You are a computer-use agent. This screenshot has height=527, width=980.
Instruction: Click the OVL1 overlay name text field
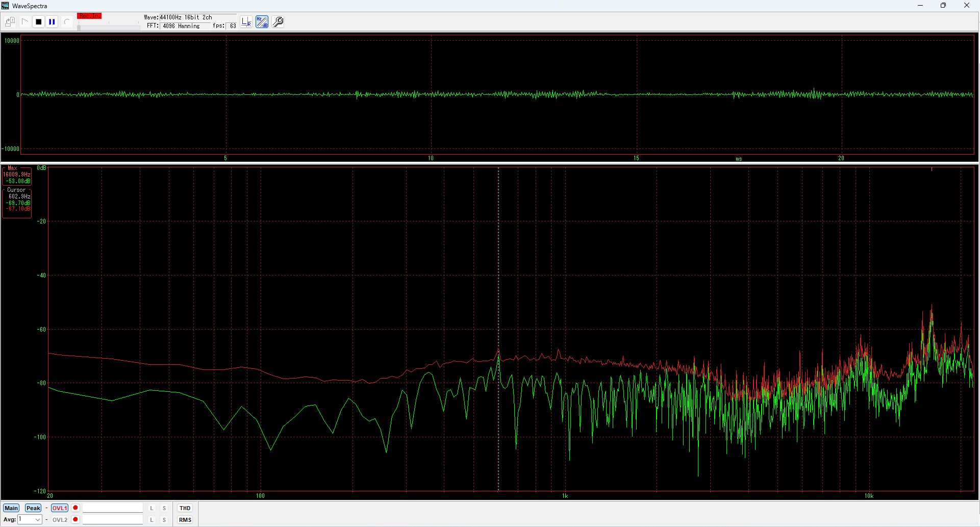[x=113, y=508]
